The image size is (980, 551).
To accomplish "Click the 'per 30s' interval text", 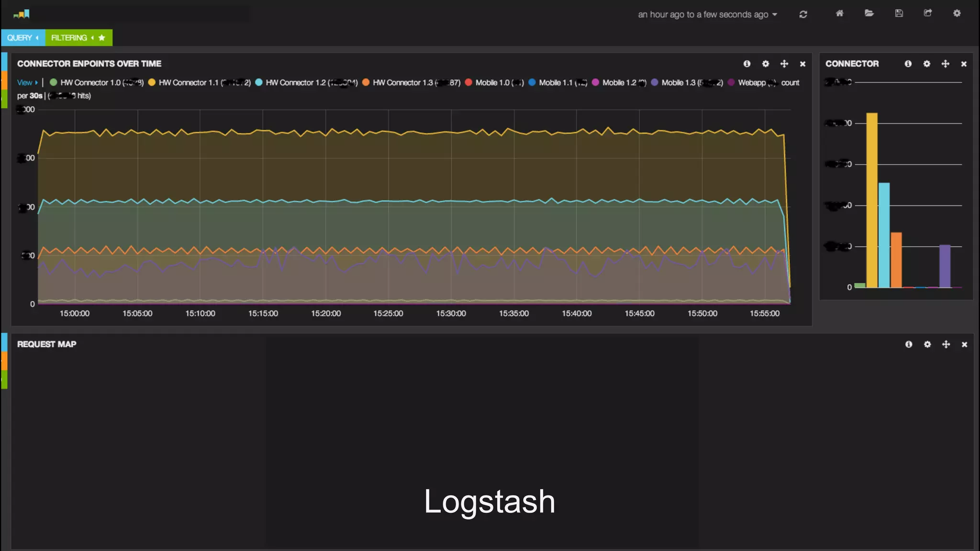I will point(30,96).
